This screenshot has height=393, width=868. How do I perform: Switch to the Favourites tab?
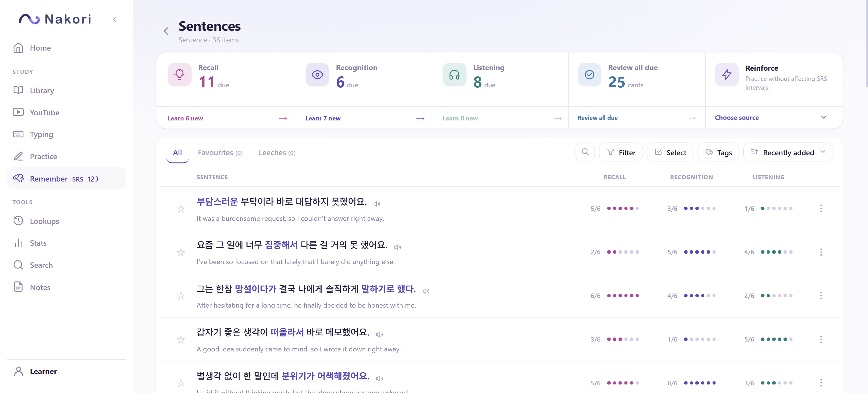pos(220,153)
